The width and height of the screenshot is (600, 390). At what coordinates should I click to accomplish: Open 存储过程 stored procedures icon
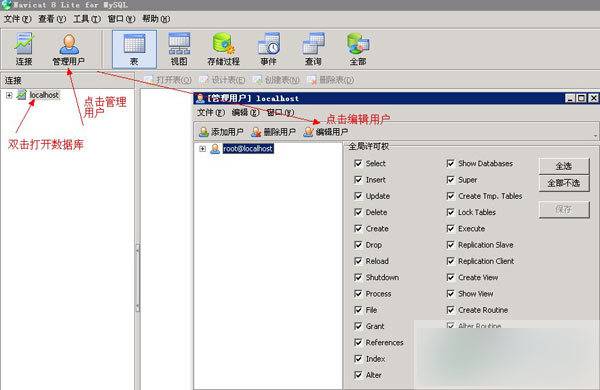click(223, 49)
